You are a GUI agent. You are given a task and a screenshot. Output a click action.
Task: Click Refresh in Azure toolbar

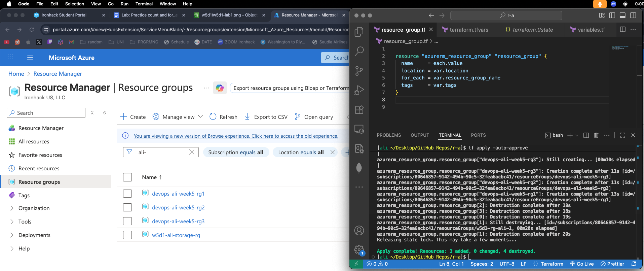tap(223, 117)
